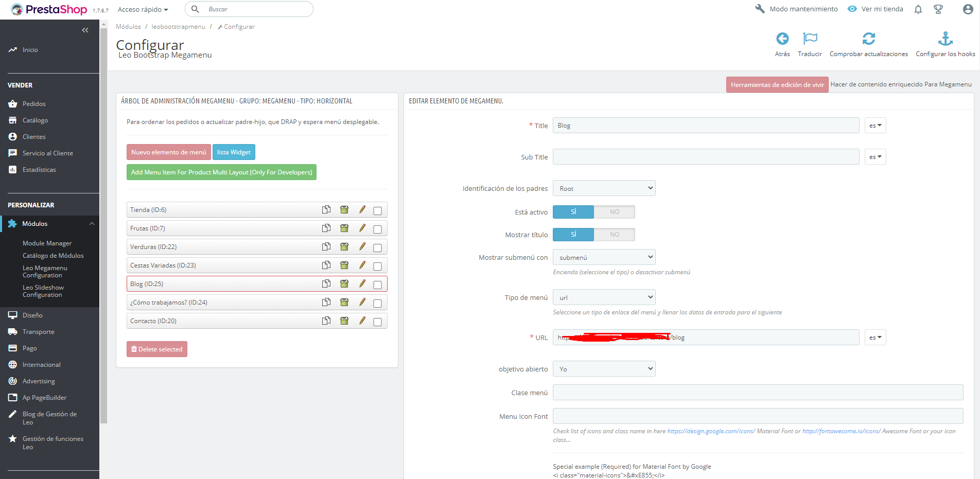Screen dimensions: 980x479
Task: Expand the Acceso rápido menu
Action: click(143, 9)
